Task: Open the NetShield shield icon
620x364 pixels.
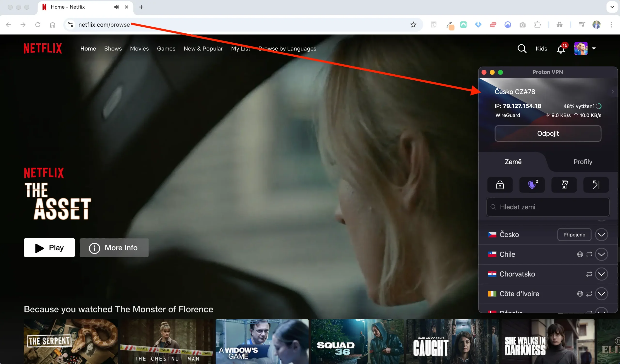Action: tap(532, 185)
